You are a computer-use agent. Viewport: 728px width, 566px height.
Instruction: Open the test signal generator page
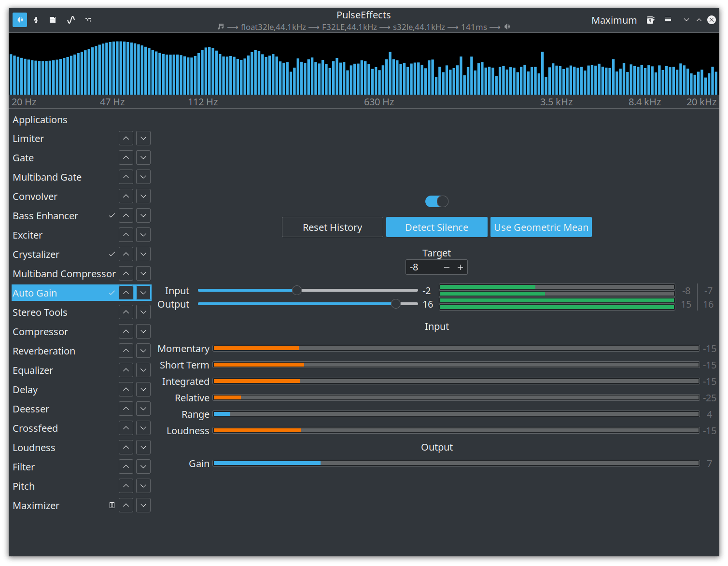pos(70,20)
